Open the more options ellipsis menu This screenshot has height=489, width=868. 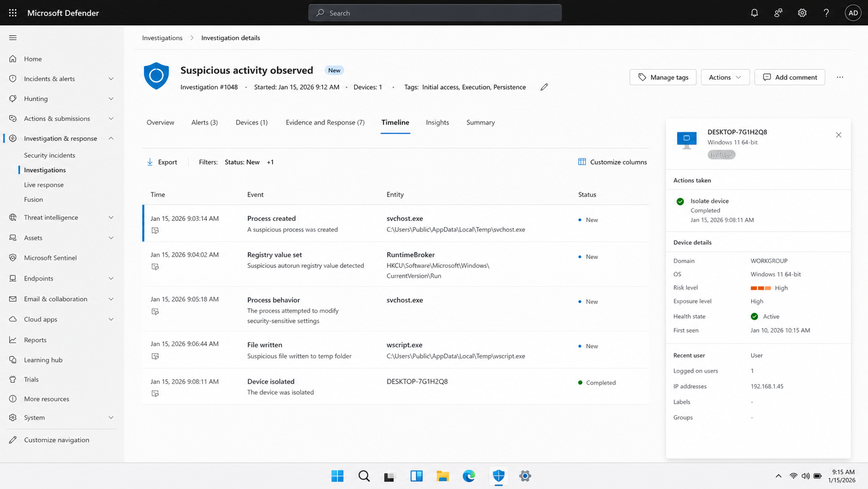840,77
